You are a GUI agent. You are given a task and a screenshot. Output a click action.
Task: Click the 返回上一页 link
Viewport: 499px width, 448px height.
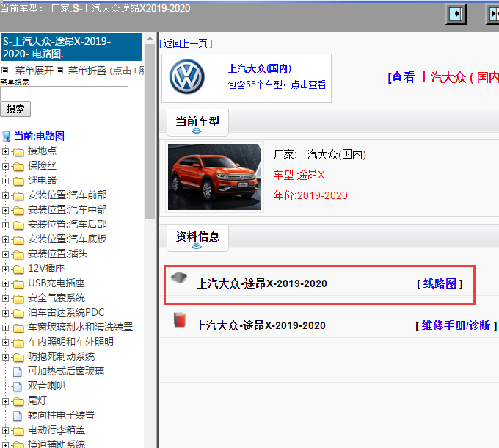point(186,43)
